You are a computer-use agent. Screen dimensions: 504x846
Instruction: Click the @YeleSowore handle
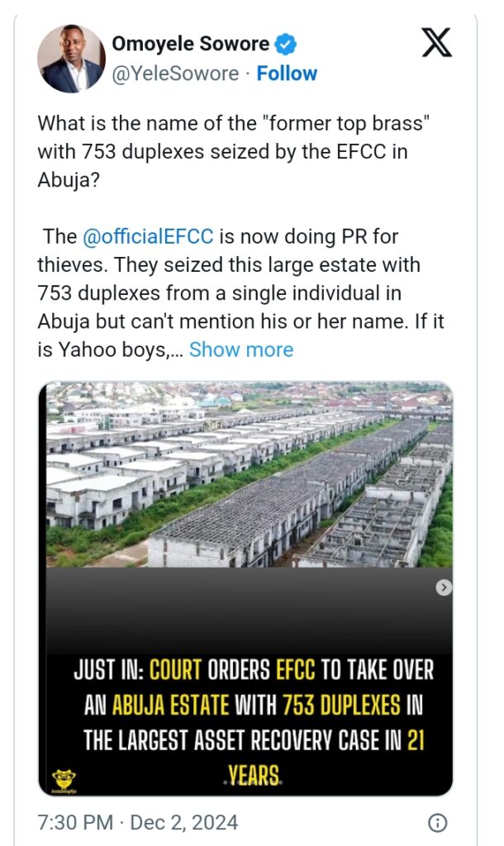177,74
